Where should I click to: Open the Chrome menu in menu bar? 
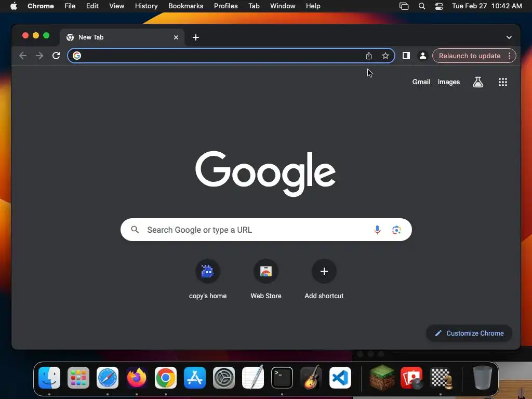click(41, 6)
